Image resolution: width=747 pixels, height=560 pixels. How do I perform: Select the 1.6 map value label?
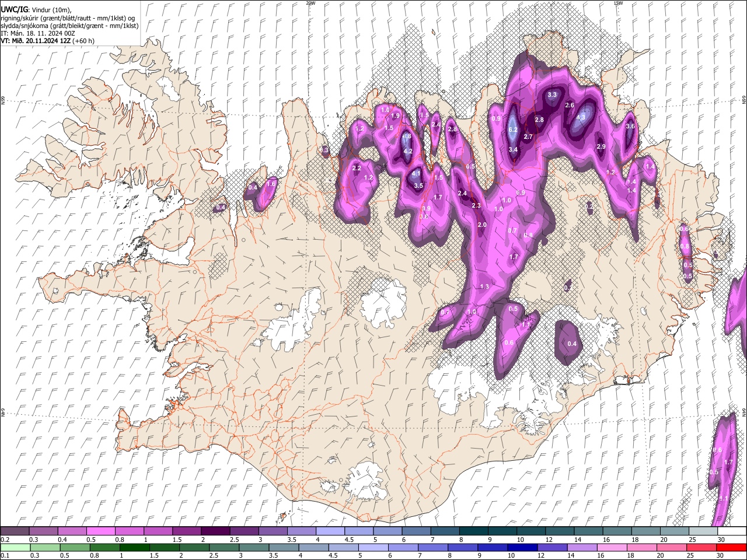(271, 184)
